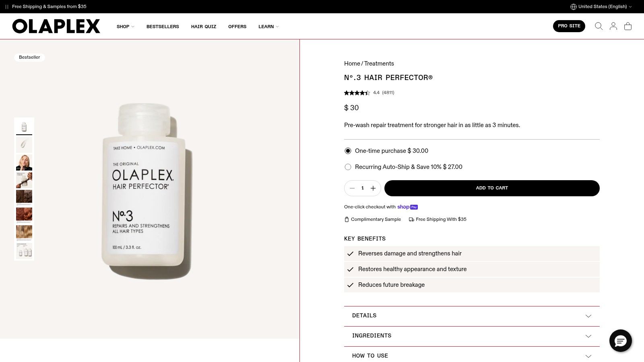Go to HAIR QUIZ
This screenshot has width=644, height=362.
[x=204, y=27]
